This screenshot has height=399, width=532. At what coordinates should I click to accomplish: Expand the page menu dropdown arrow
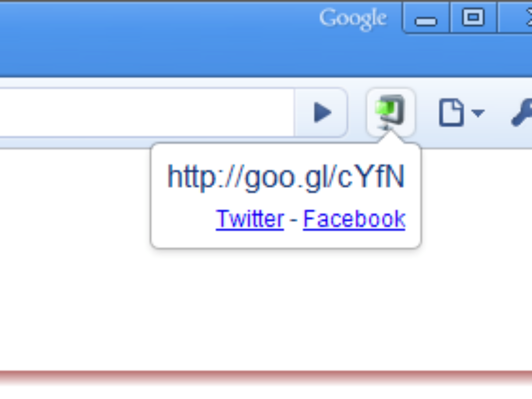tap(477, 113)
